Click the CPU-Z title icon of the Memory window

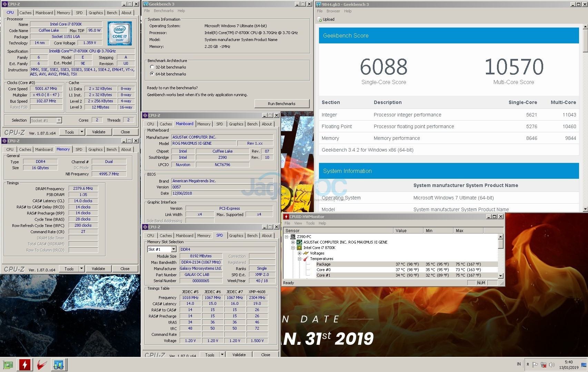click(4, 141)
